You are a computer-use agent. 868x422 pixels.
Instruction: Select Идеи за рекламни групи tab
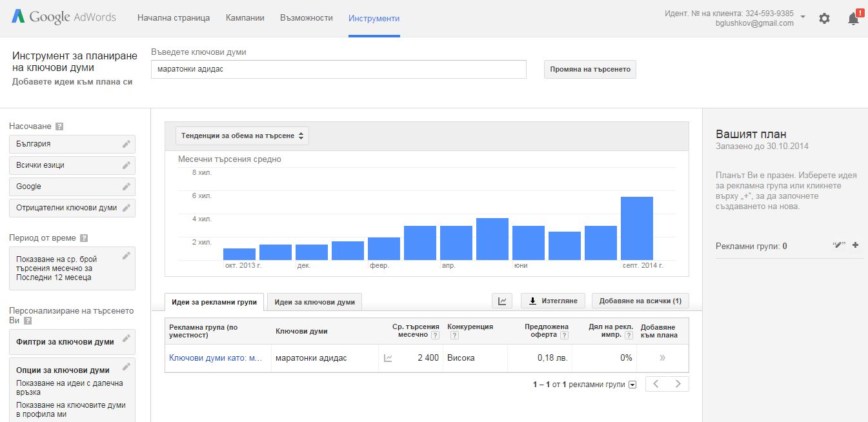(214, 302)
